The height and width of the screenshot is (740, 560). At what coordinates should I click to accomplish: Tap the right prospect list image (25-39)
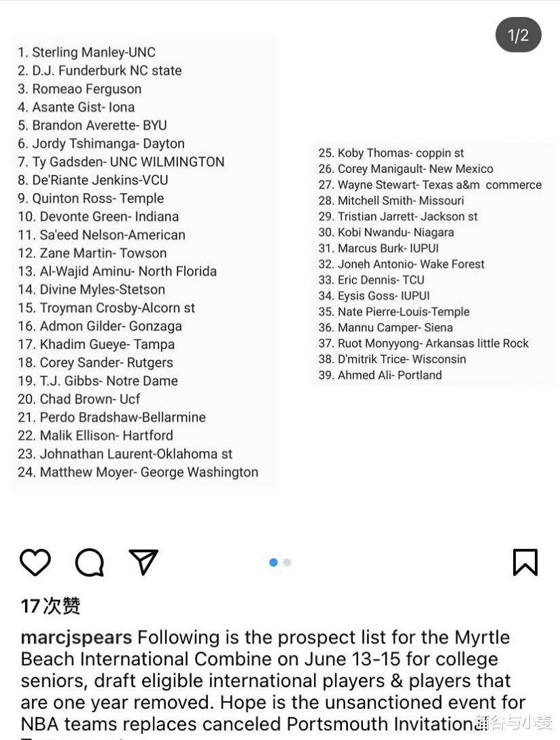tap(433, 264)
